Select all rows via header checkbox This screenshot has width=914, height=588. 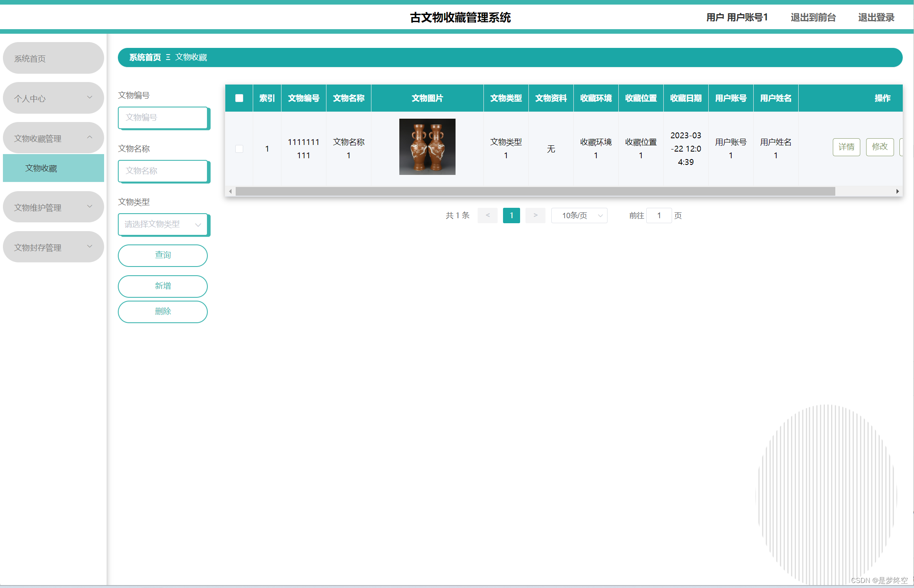[239, 98]
